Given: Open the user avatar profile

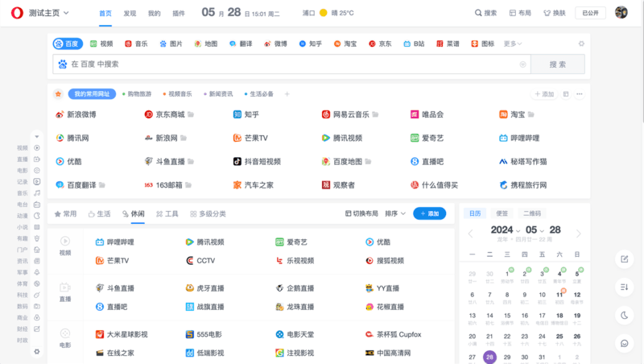Looking at the screenshot, I should 621,13.
